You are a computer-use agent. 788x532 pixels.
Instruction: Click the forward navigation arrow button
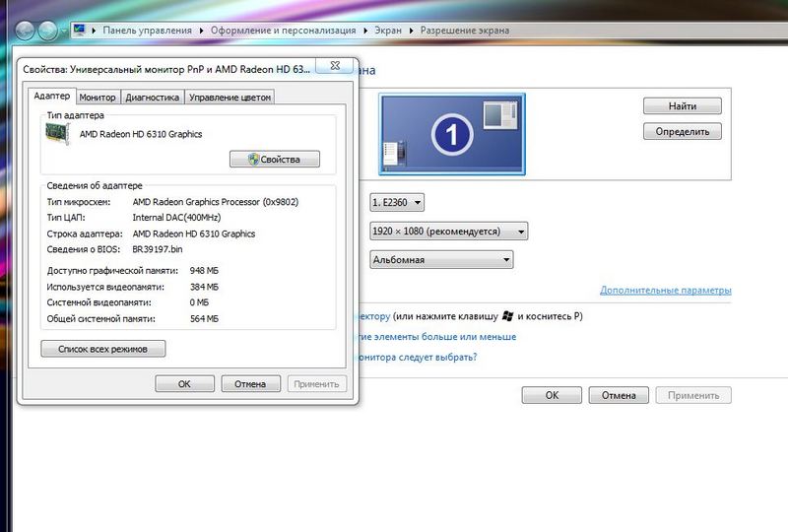click(47, 31)
